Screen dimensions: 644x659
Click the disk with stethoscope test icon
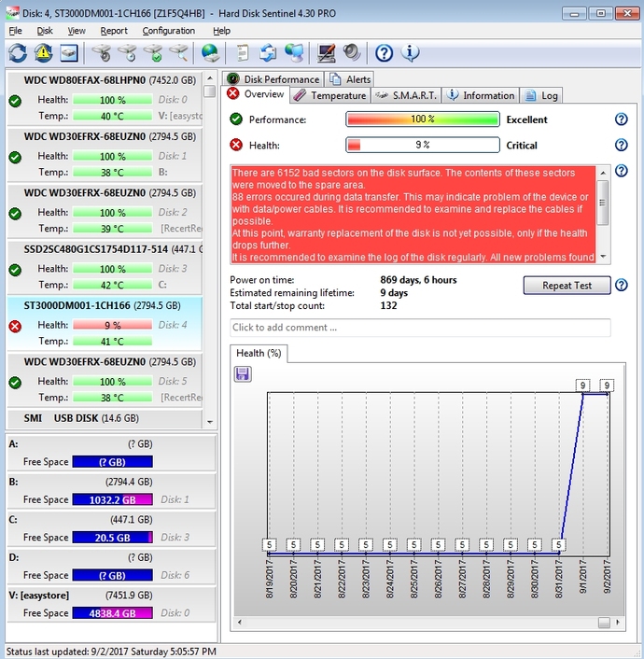coord(102,53)
